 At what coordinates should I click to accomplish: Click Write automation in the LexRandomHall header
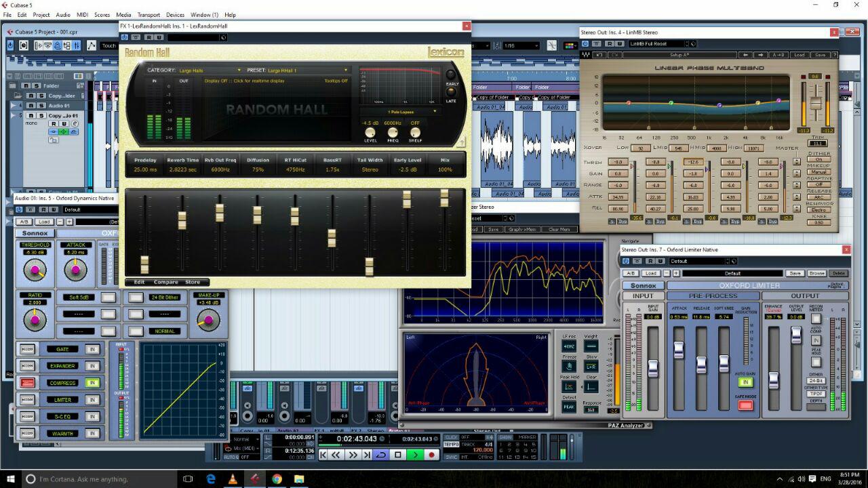158,37
